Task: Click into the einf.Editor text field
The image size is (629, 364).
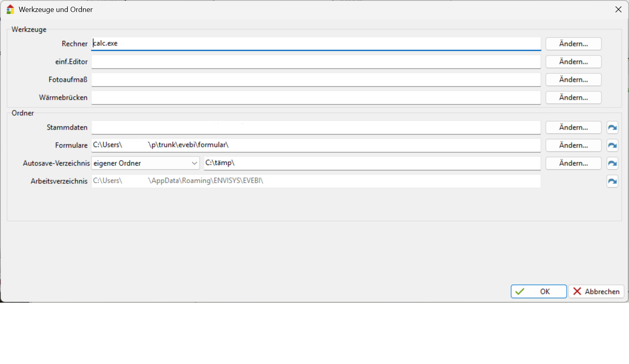Action: click(316, 62)
